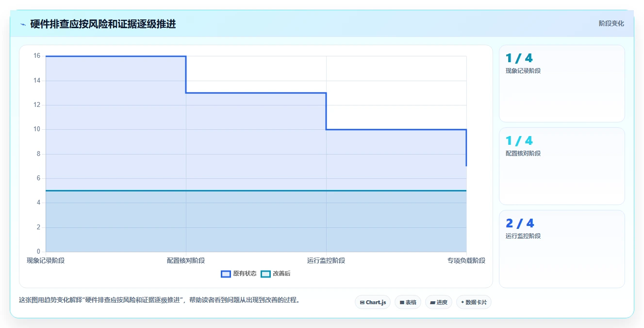Open the 配置核对阶段 1/4 card
This screenshot has width=644, height=328.
(562, 166)
